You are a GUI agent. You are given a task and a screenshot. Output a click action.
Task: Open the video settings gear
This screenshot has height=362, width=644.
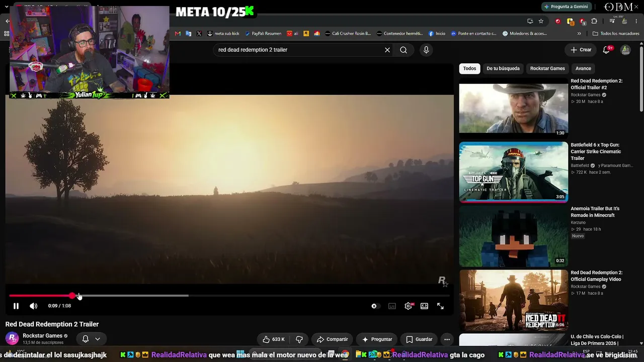tap(408, 306)
